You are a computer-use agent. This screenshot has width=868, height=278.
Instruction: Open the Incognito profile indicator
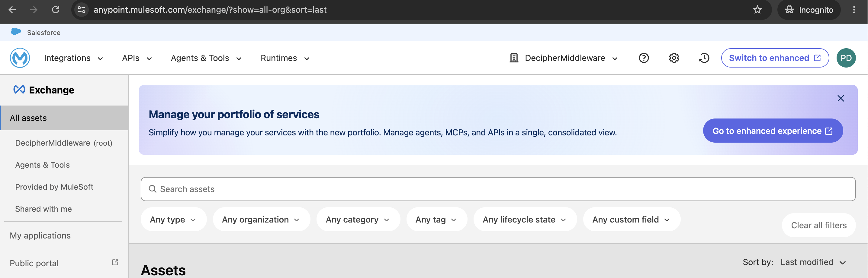809,10
